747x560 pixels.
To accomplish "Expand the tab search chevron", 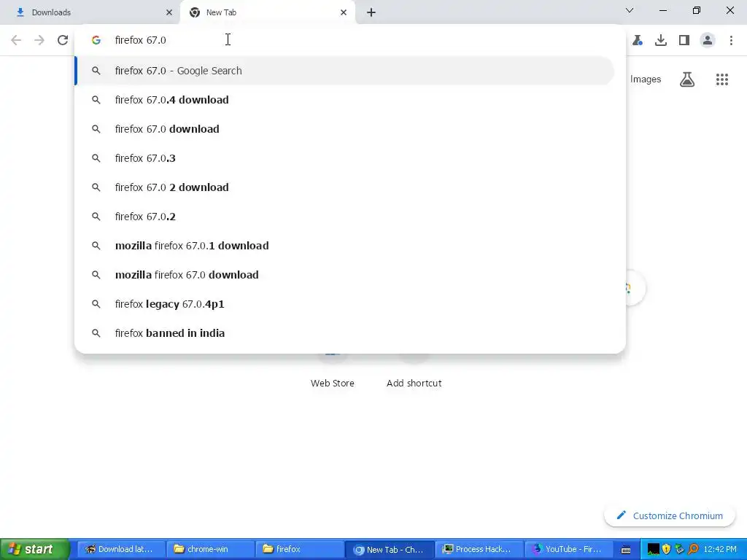I will [630, 10].
